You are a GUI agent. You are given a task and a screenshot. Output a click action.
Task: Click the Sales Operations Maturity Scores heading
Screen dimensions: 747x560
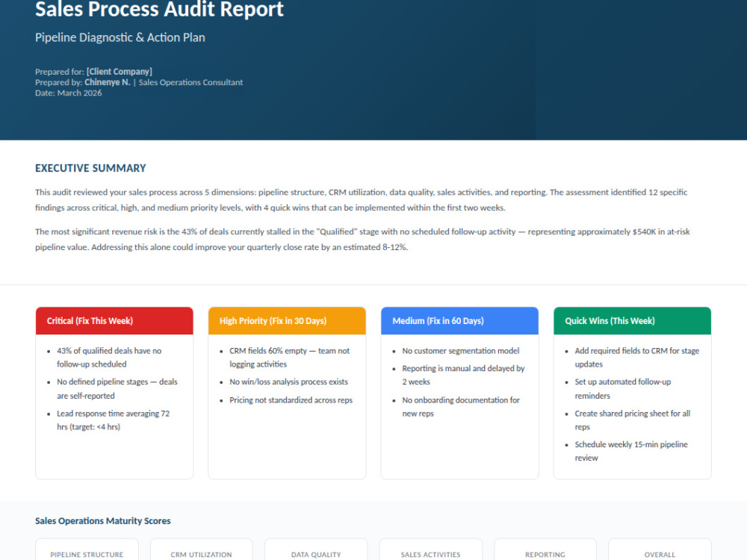pos(103,521)
